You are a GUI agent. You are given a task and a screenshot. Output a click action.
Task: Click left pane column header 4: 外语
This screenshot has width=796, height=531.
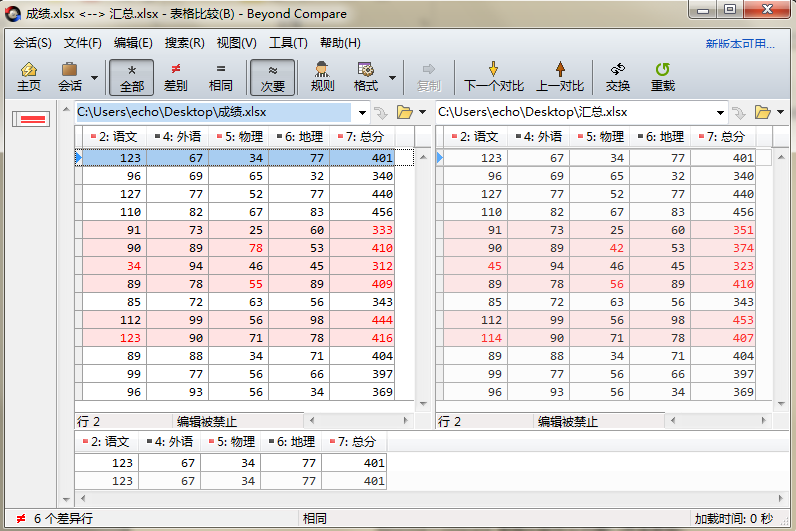click(x=178, y=137)
